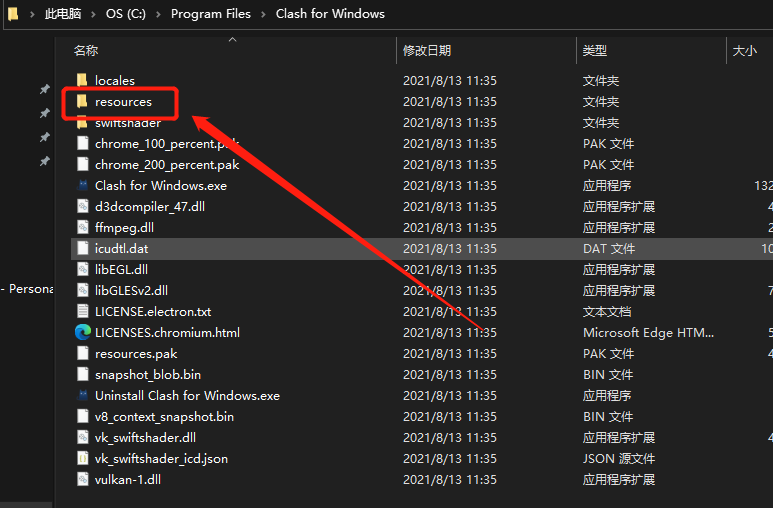Sort files by the 修改日期 column header

point(427,50)
